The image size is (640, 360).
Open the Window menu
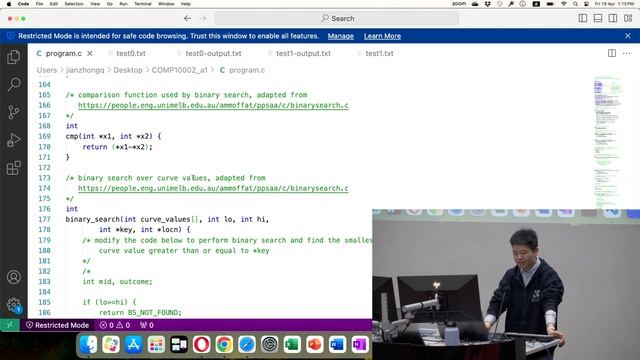166,4
